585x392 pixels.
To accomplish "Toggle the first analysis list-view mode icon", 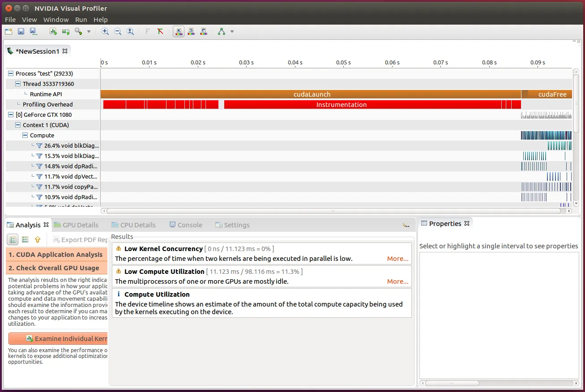I will [13, 239].
